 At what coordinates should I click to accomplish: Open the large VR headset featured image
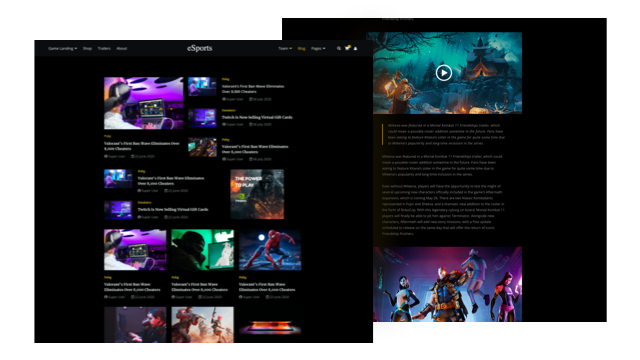[144, 103]
